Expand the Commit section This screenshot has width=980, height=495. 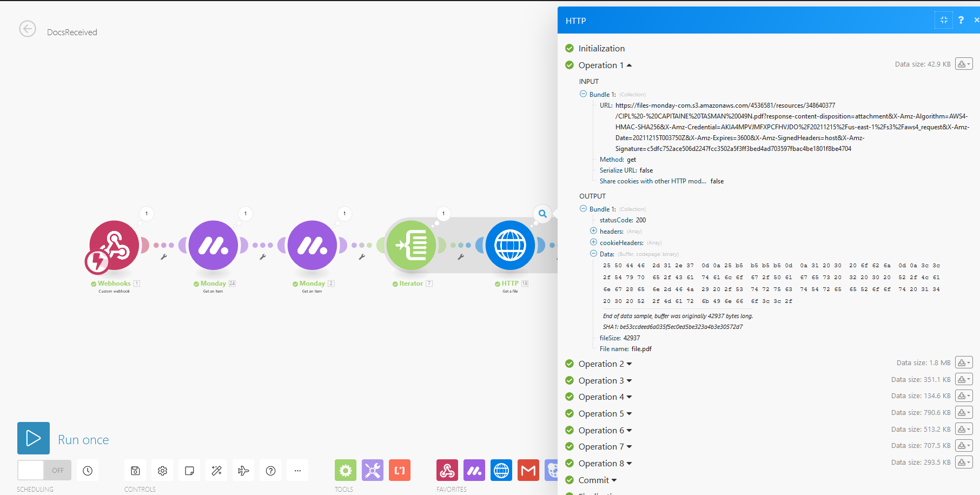[598, 480]
